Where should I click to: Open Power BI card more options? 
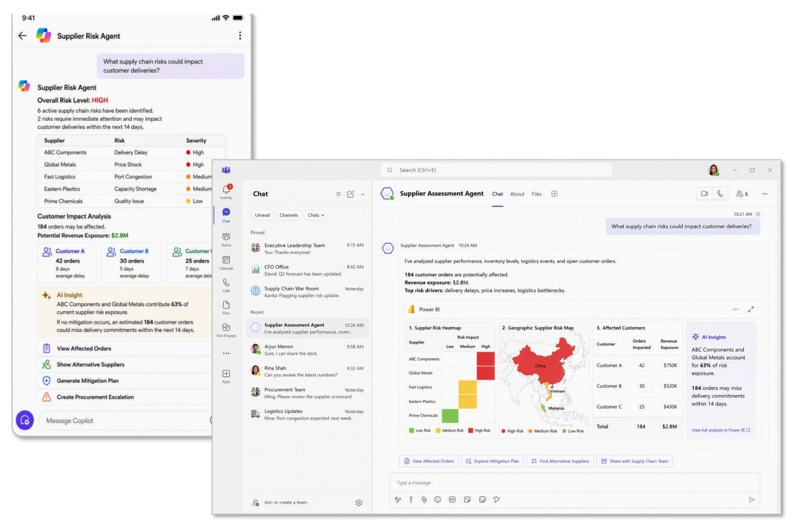pos(736,309)
